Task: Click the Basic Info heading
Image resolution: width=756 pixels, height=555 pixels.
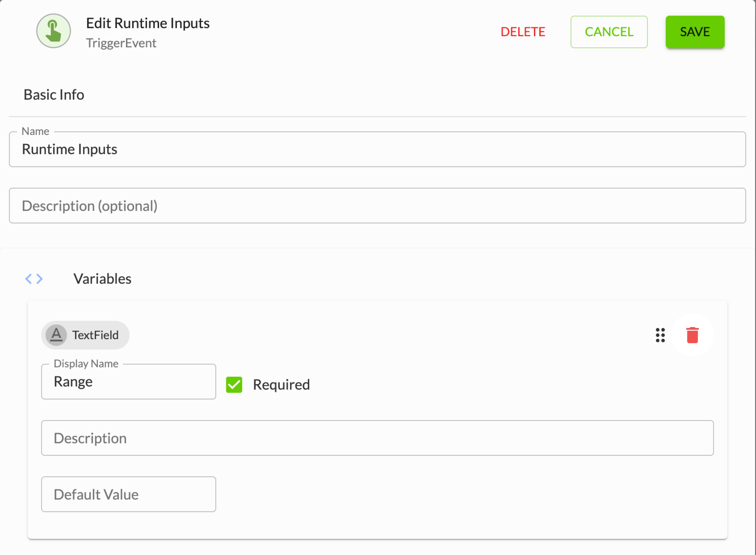Action: tap(54, 95)
